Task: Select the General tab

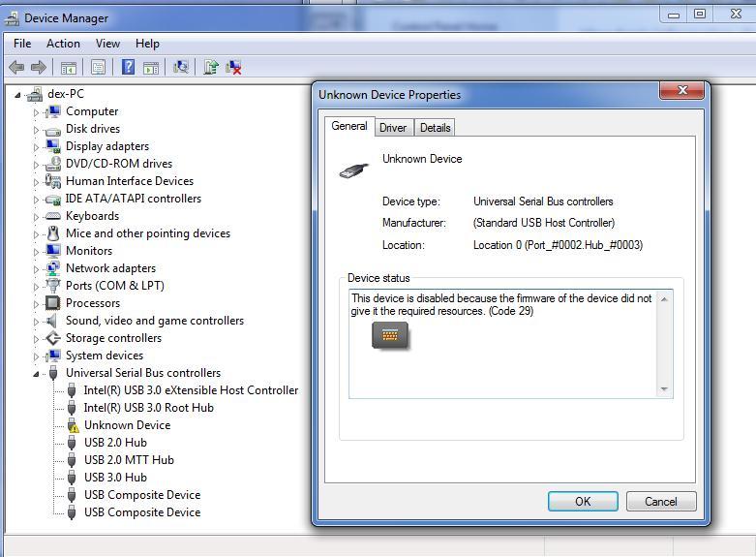Action: point(349,126)
